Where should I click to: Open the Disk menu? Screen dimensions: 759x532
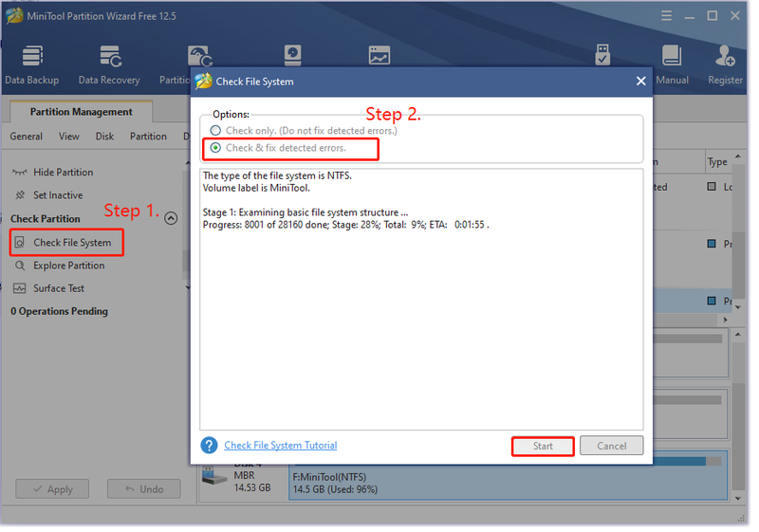pyautogui.click(x=104, y=137)
